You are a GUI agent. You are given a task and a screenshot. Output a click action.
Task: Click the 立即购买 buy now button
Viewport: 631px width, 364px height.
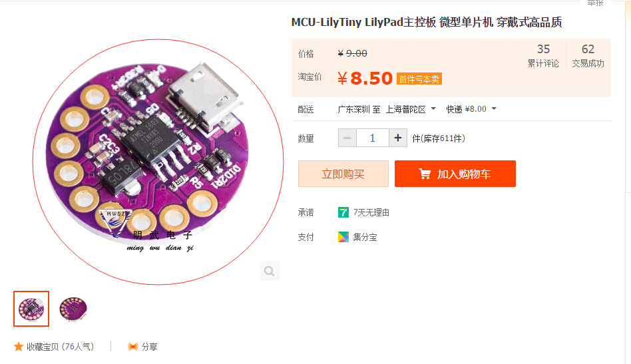tap(343, 174)
